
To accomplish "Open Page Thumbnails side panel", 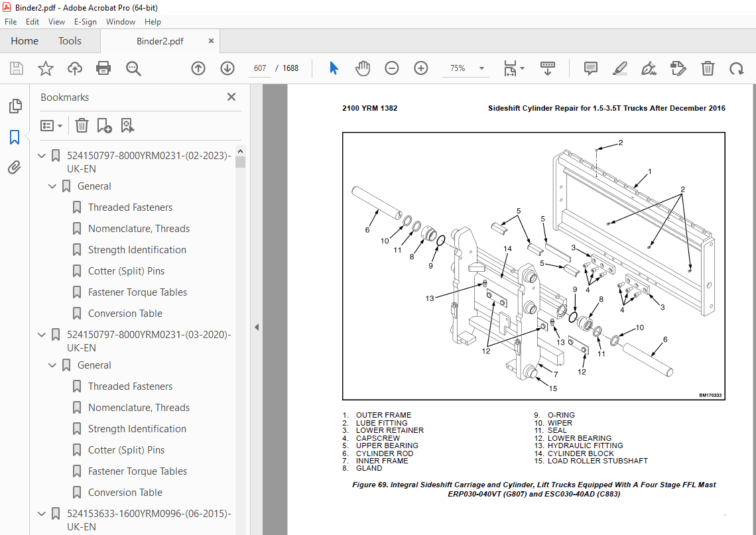I will click(15, 106).
